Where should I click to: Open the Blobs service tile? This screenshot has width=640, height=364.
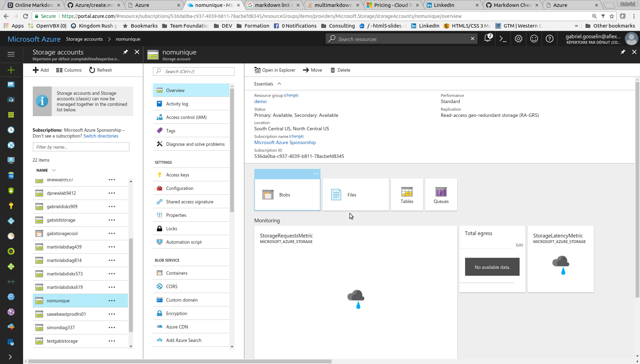click(287, 195)
